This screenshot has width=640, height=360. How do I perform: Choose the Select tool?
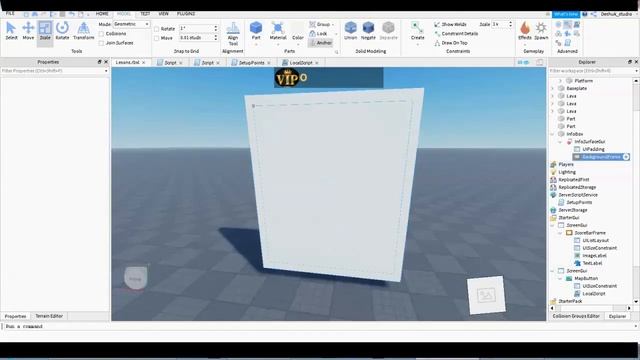(x=11, y=31)
